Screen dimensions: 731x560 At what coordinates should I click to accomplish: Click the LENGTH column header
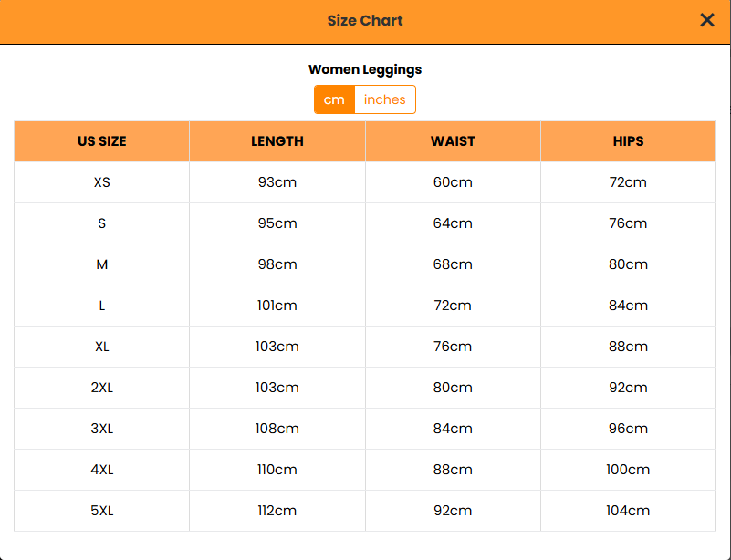pos(277,141)
